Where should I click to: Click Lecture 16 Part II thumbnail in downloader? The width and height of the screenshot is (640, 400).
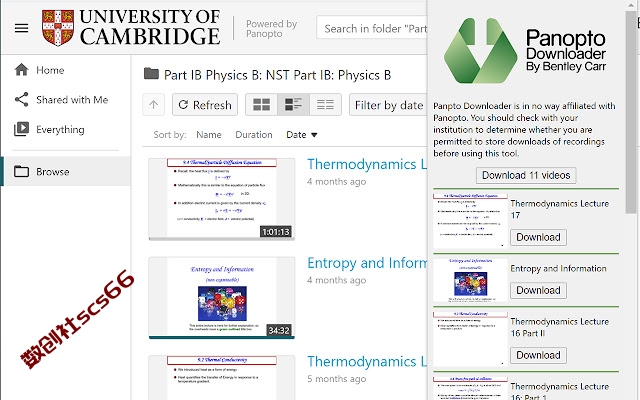coord(470,339)
